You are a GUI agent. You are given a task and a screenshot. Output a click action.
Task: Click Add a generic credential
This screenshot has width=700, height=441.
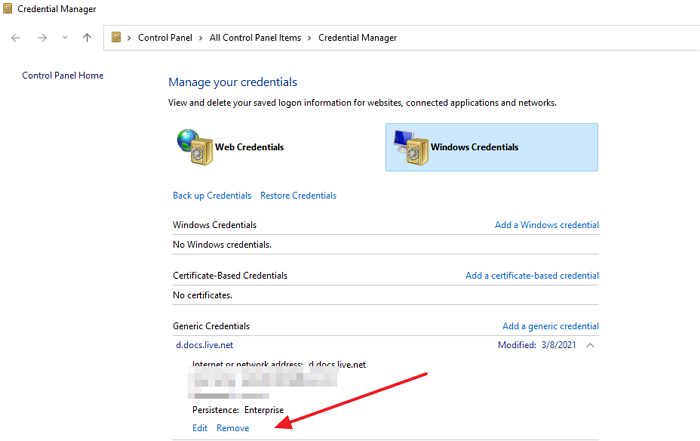pyautogui.click(x=550, y=326)
